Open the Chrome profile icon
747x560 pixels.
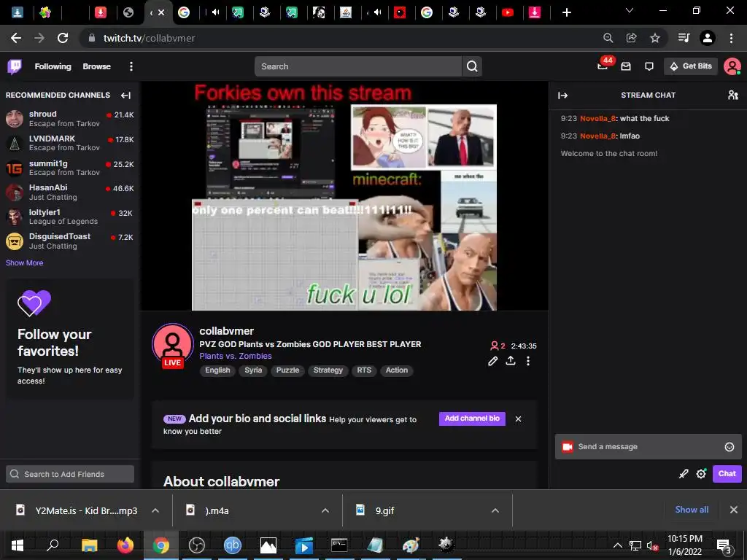708,38
